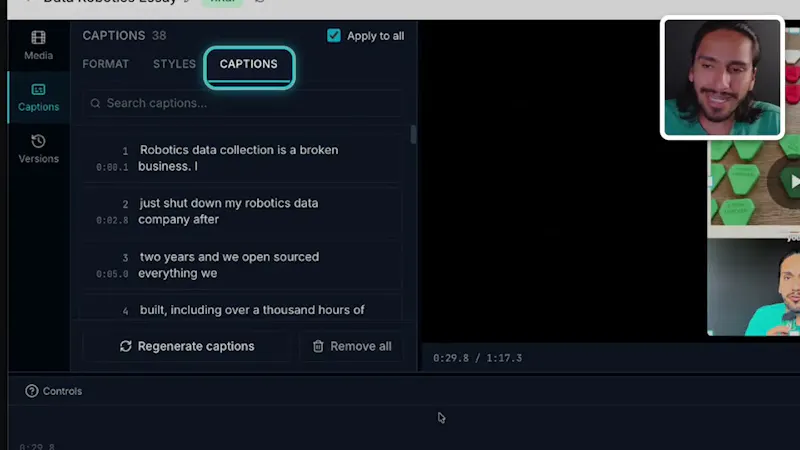Click the 0:02.8 timestamp of caption 2
This screenshot has width=800, height=450.
(112, 220)
